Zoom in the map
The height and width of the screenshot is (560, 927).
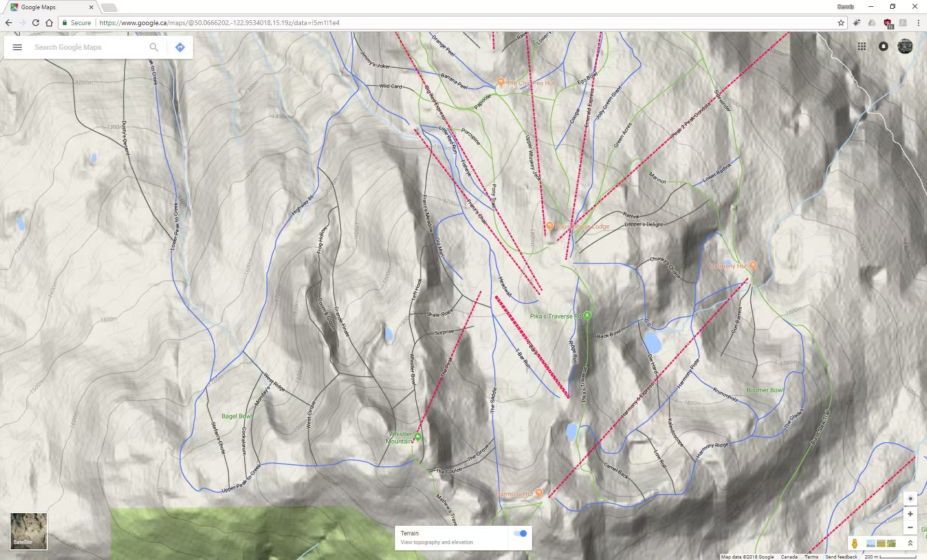(x=910, y=514)
